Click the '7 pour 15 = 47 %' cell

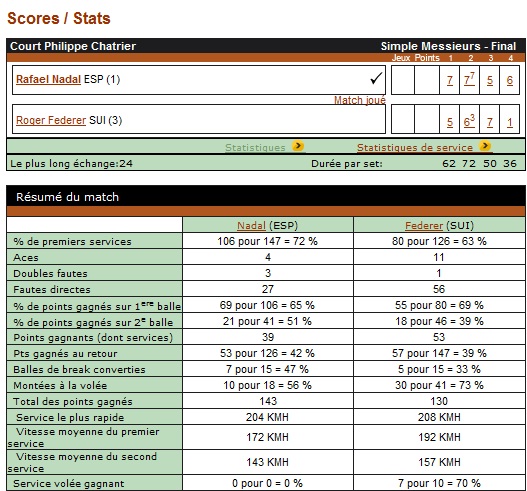[267, 369]
